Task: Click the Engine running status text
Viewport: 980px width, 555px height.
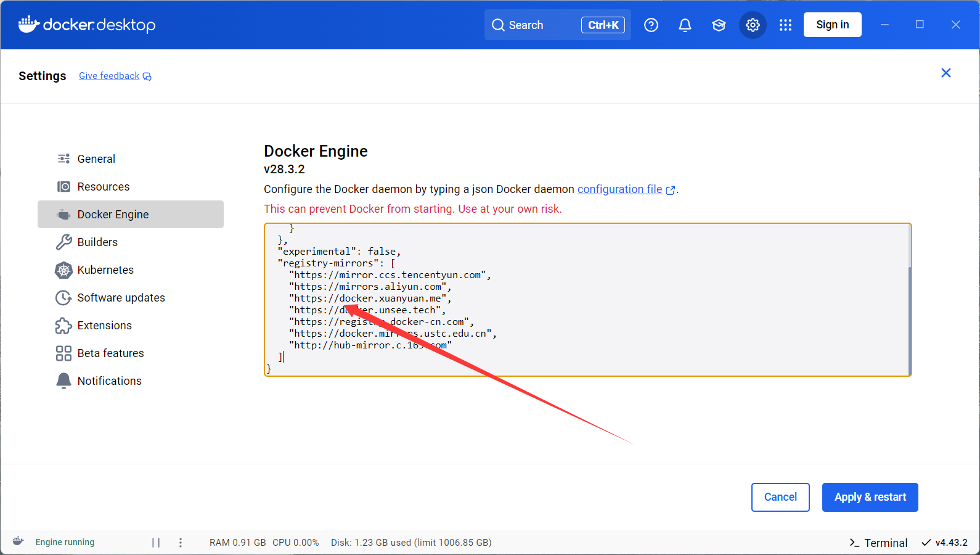Action: coord(65,542)
